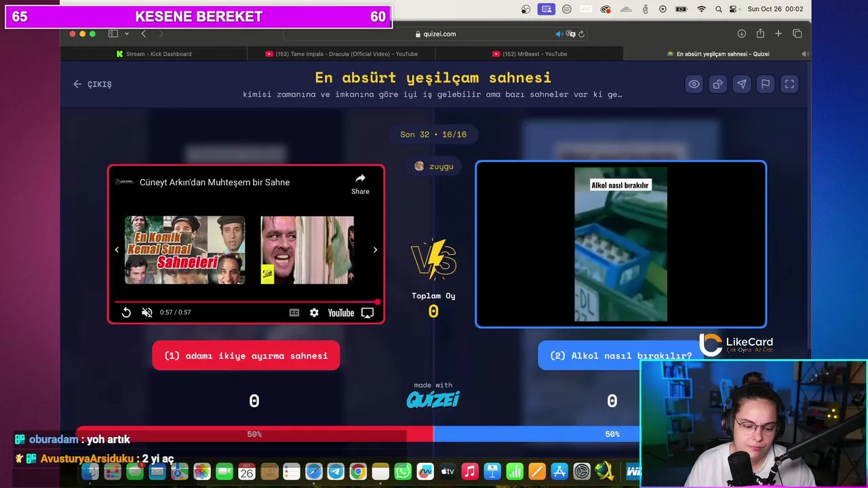Open En Komik Kemal Sunal Sahneleri thumbnail
This screenshot has height=488, width=868.
pos(184,250)
